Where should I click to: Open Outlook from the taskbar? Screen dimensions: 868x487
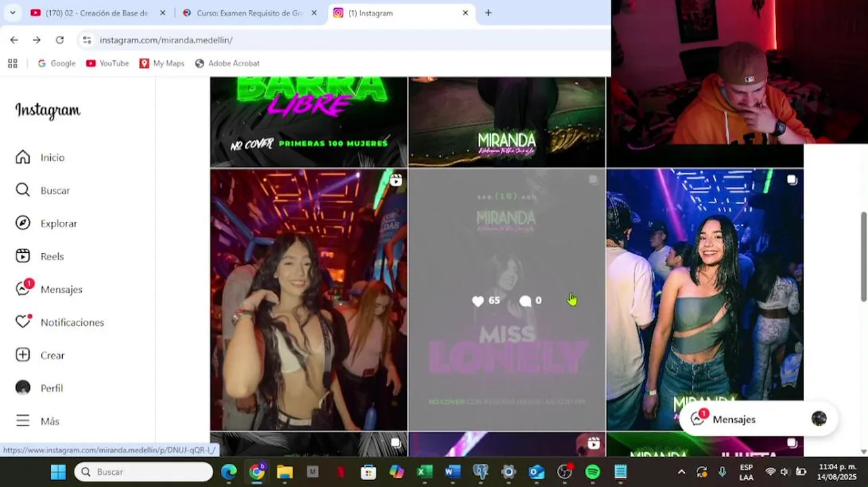(x=537, y=471)
